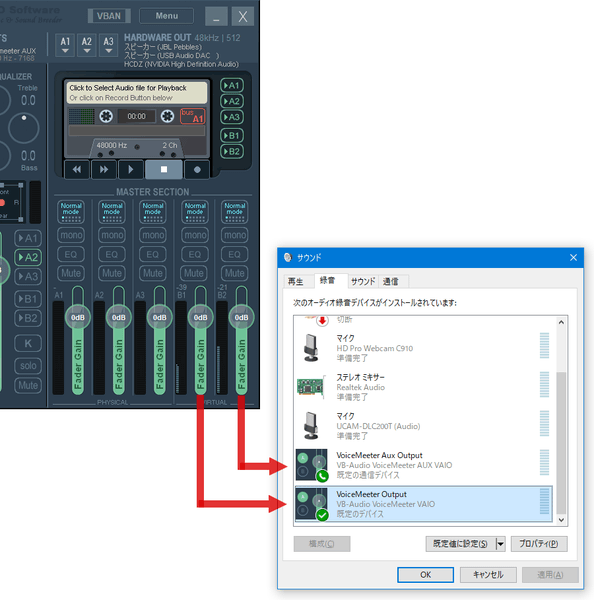Mute master bus A2
Screen dimensions: 594x600
tap(112, 273)
